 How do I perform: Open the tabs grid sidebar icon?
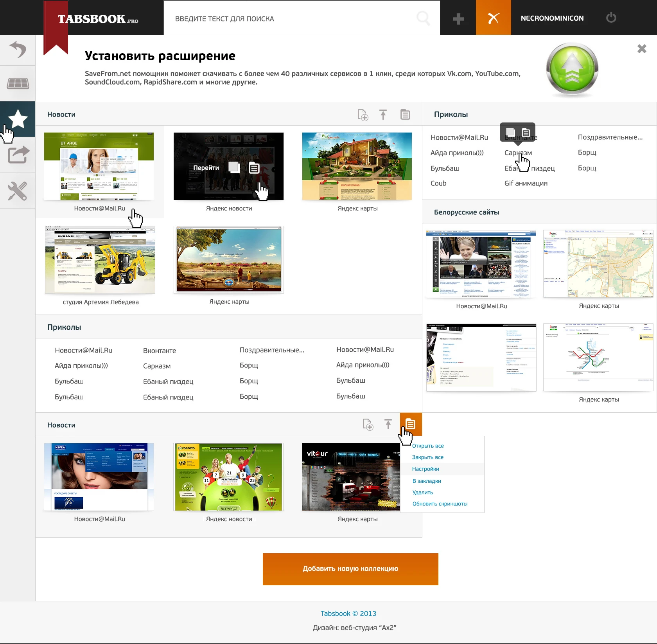[x=18, y=83]
